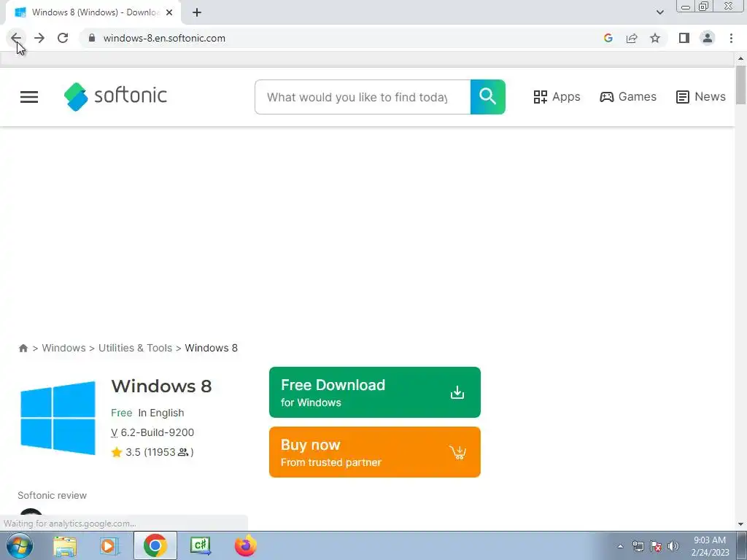Click the Windows 8 heading
The height and width of the screenshot is (560, 747).
point(161,386)
